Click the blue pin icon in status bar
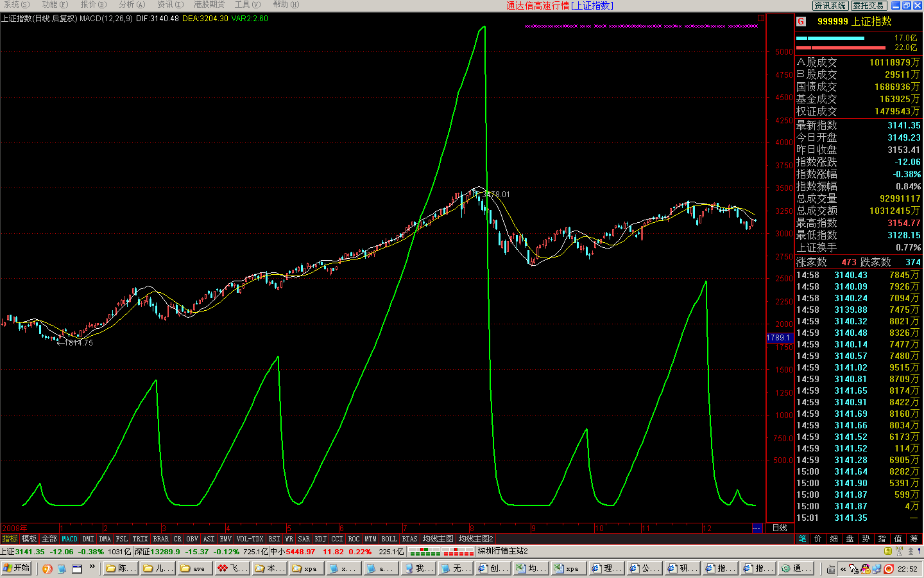924x578 pixels. pos(919,551)
